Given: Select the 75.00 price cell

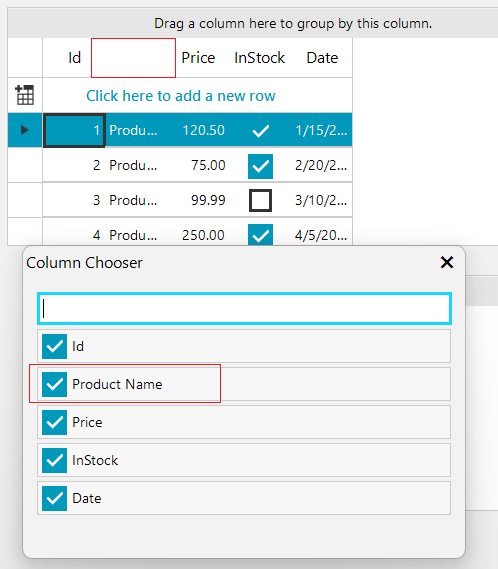Looking at the screenshot, I should [x=204, y=165].
